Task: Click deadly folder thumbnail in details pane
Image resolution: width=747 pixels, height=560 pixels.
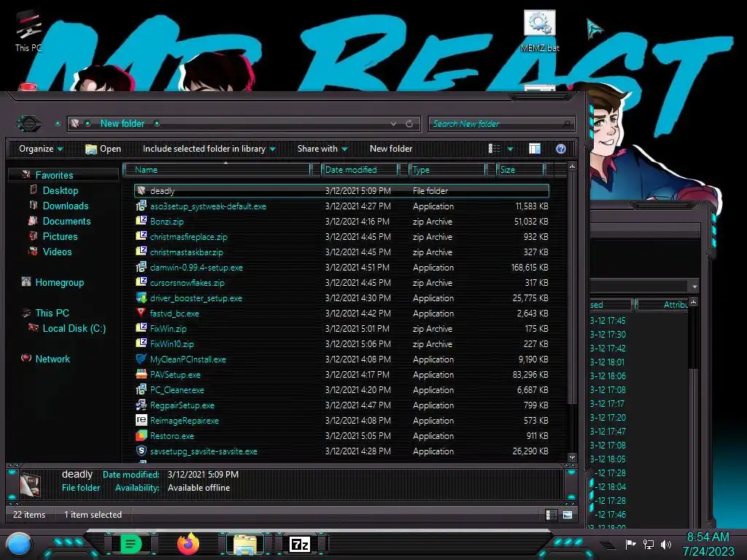Action: coord(31,485)
